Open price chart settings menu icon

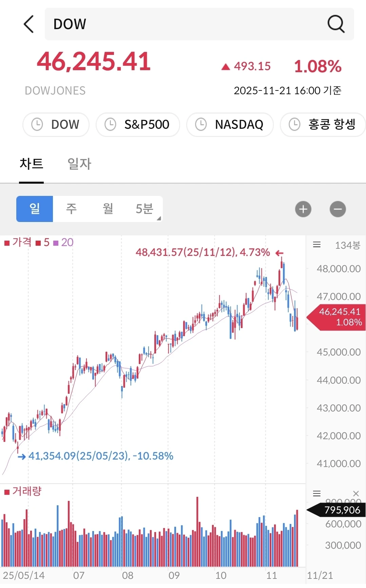(x=317, y=245)
